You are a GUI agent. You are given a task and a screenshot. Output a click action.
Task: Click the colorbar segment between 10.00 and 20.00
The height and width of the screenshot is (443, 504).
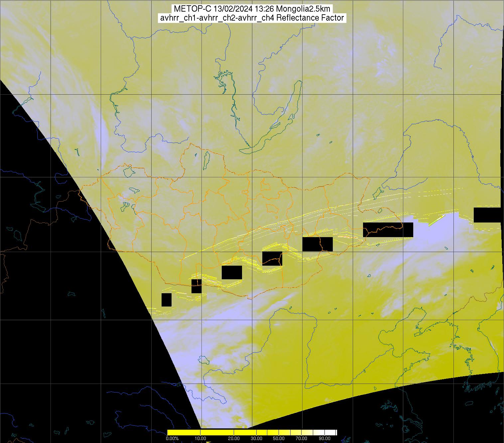pos(217,432)
